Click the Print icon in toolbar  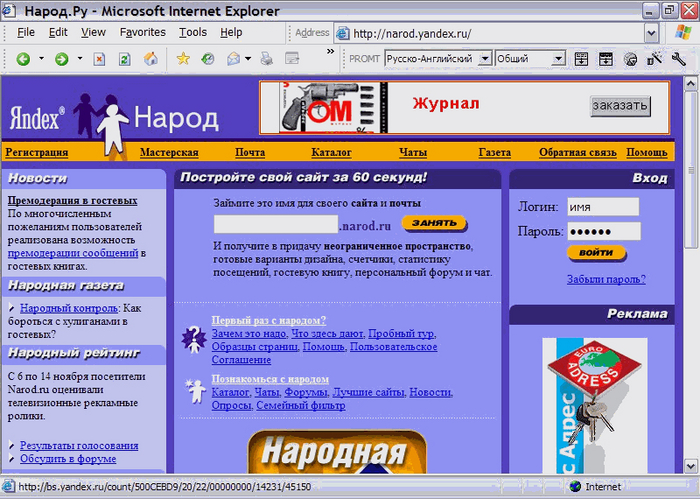267,58
